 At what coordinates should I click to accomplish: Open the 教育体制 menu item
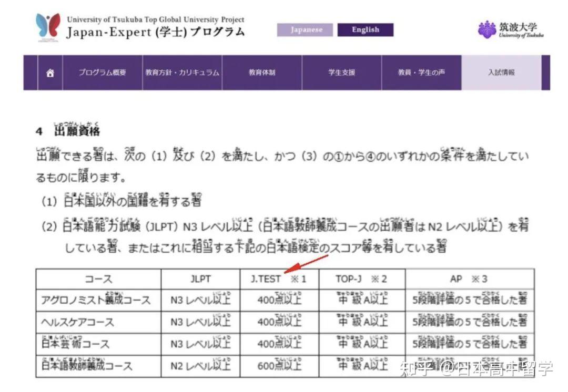click(x=262, y=73)
